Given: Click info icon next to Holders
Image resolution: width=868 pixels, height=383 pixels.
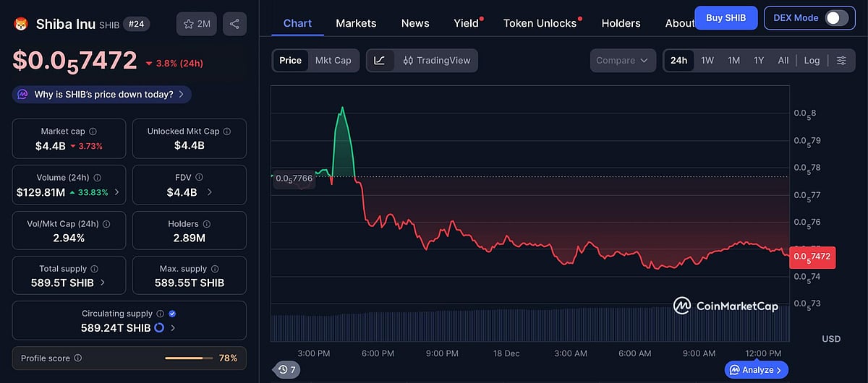Looking at the screenshot, I should (x=206, y=224).
